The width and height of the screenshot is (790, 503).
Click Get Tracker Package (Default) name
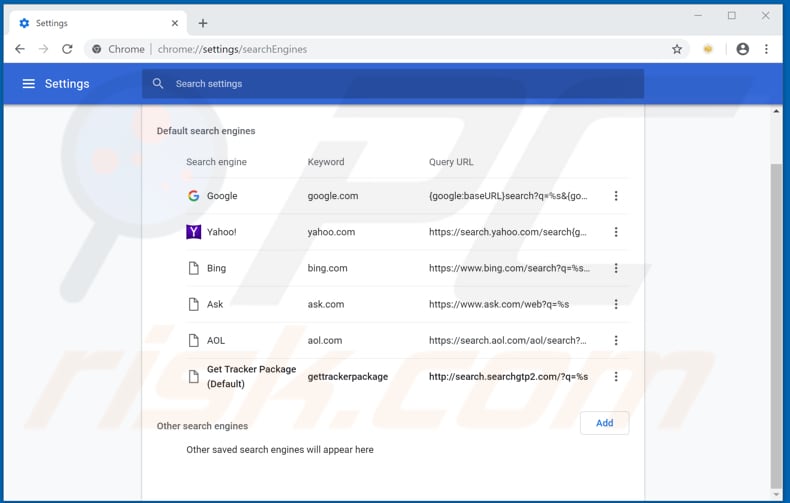click(x=251, y=376)
